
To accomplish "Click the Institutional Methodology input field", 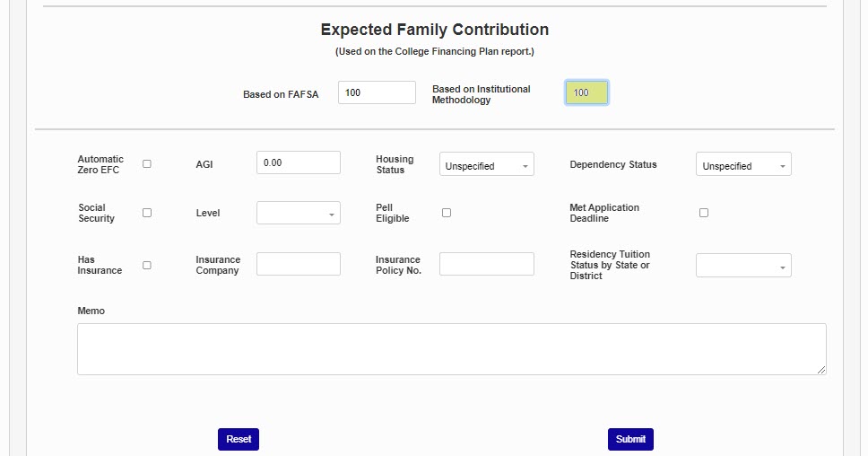I will (586, 92).
